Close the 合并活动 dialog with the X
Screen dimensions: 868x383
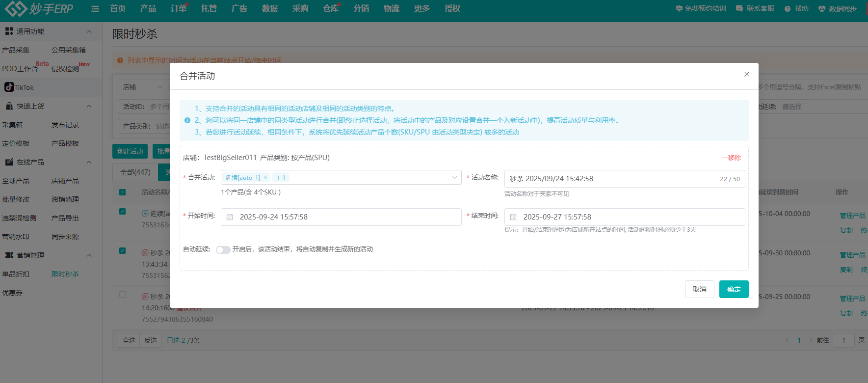click(747, 74)
